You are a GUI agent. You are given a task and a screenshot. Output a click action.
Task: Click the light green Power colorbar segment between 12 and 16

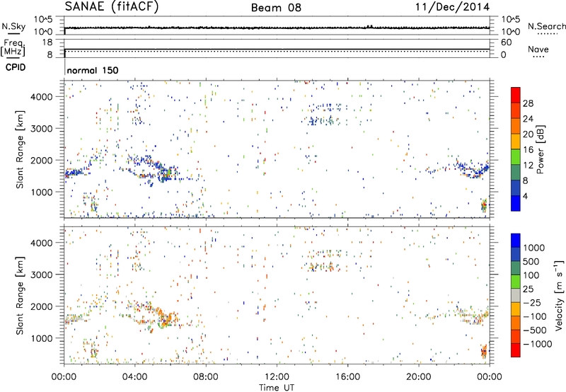point(516,157)
